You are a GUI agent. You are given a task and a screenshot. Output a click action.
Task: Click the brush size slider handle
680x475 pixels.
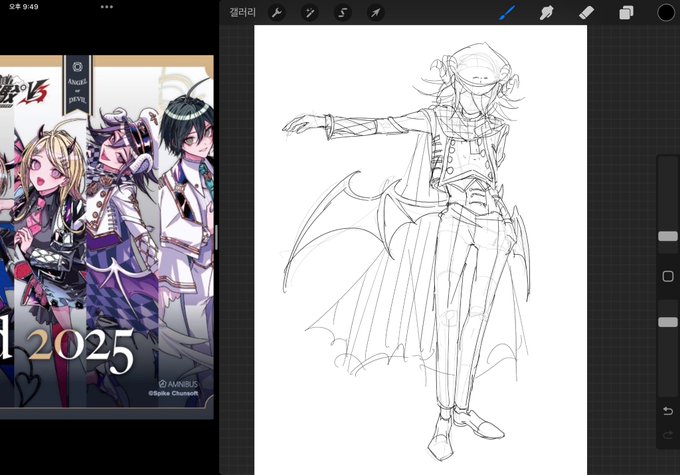point(668,236)
